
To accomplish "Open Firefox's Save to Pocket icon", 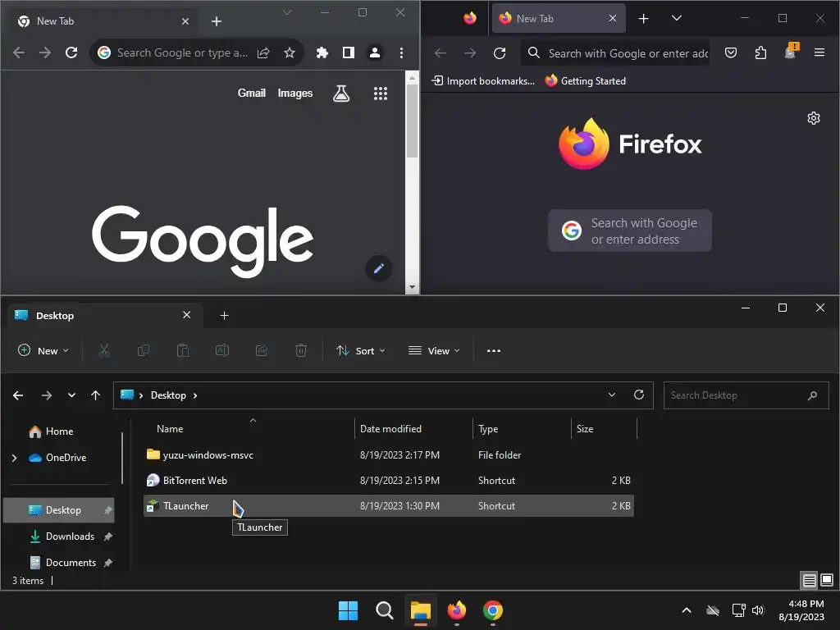I will [x=731, y=53].
